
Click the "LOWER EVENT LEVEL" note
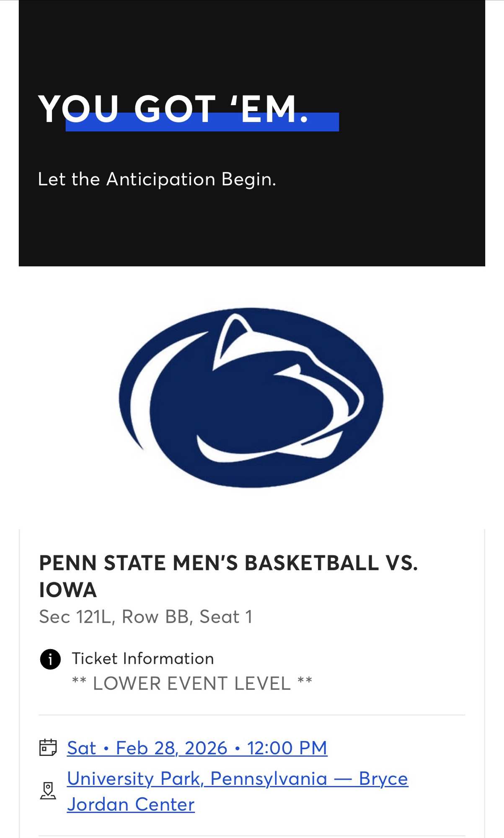click(x=192, y=683)
